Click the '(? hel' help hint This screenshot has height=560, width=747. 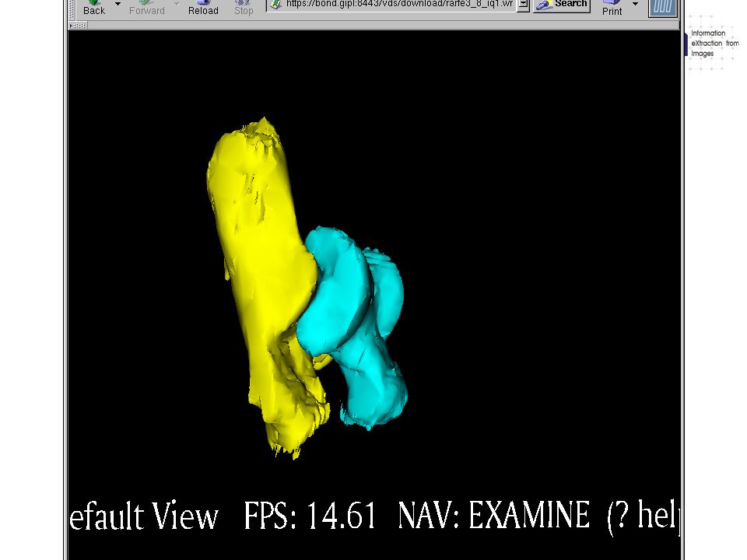(643, 516)
